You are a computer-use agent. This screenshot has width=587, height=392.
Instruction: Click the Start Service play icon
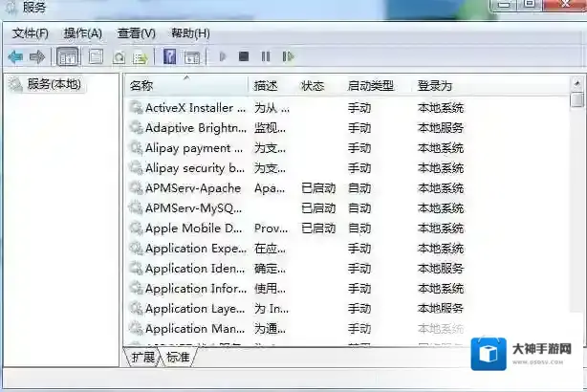tap(223, 56)
